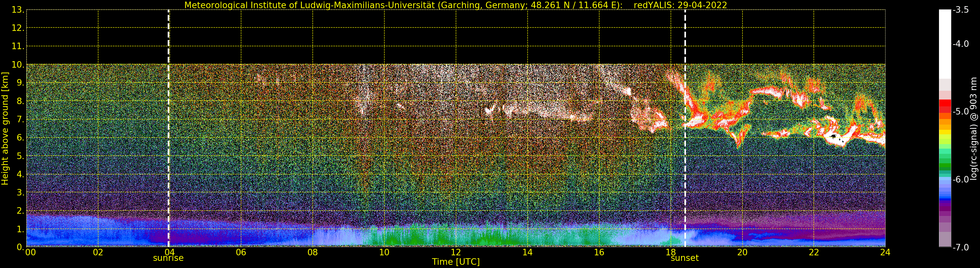Screen dimensions: 980x268
Task: Select height axis tick label '11.'
Action: tap(18, 47)
